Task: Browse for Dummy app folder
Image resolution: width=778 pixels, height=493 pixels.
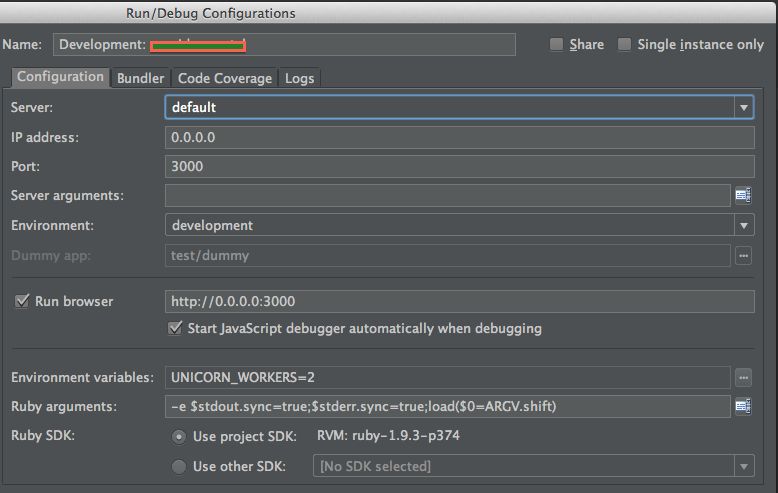Action: pos(743,256)
